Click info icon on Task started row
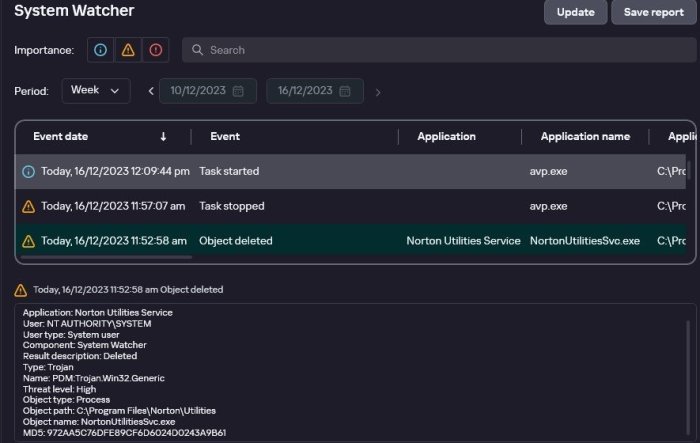The image size is (700, 443). [29, 171]
